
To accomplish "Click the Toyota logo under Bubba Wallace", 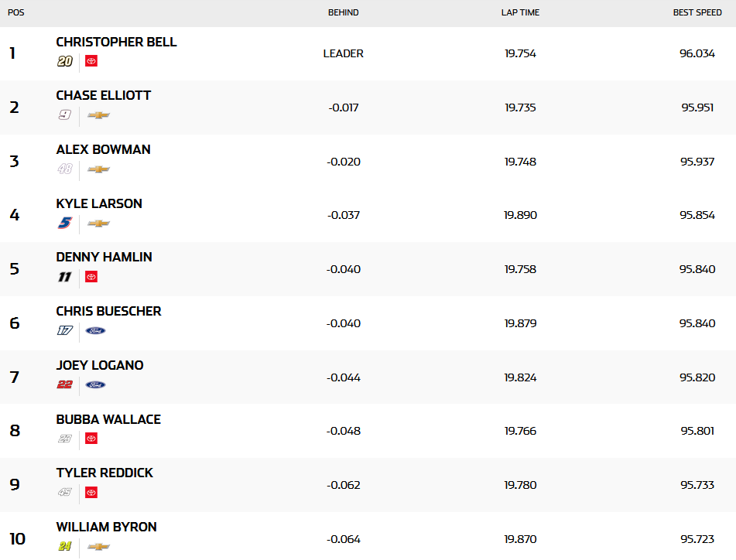I will [91, 439].
